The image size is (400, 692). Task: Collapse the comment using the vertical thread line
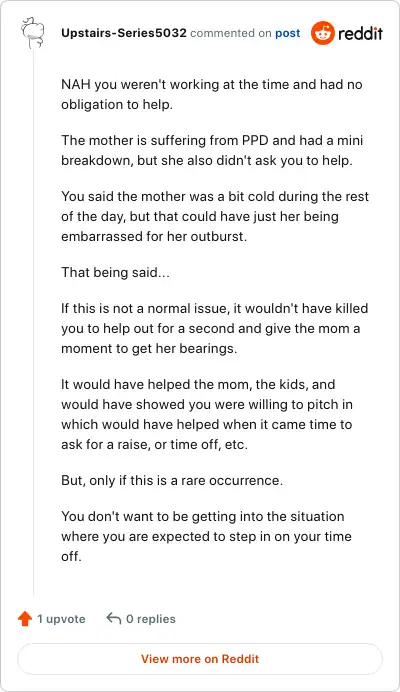click(x=34, y=322)
